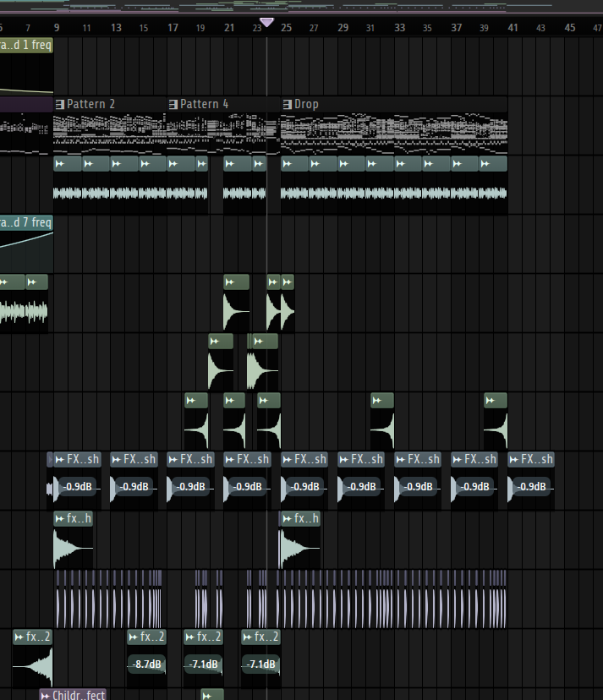603x700 pixels.
Task: Click bar number 45 on the ruler
Action: pyautogui.click(x=570, y=28)
